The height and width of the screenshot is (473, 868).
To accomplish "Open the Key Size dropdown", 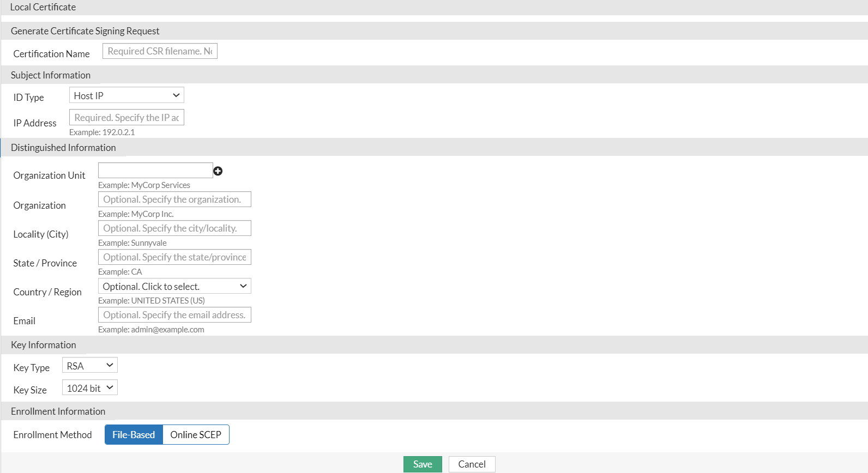I will point(90,388).
